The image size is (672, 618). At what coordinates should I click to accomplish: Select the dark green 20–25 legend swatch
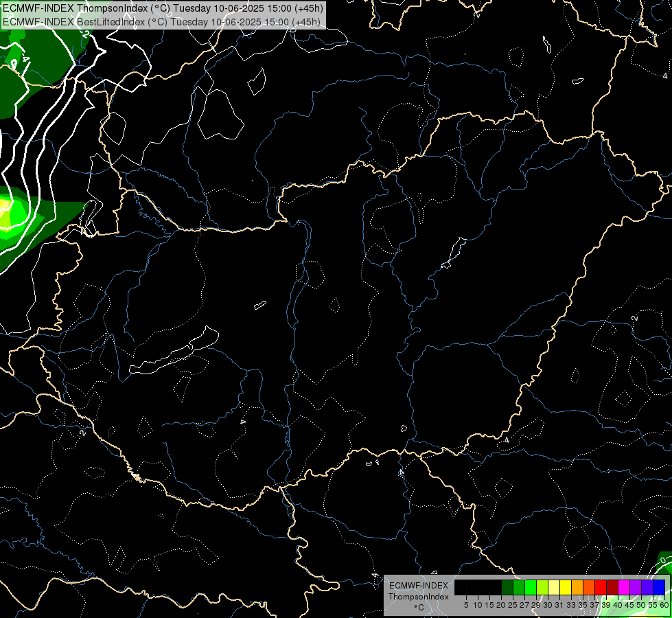pyautogui.click(x=507, y=587)
